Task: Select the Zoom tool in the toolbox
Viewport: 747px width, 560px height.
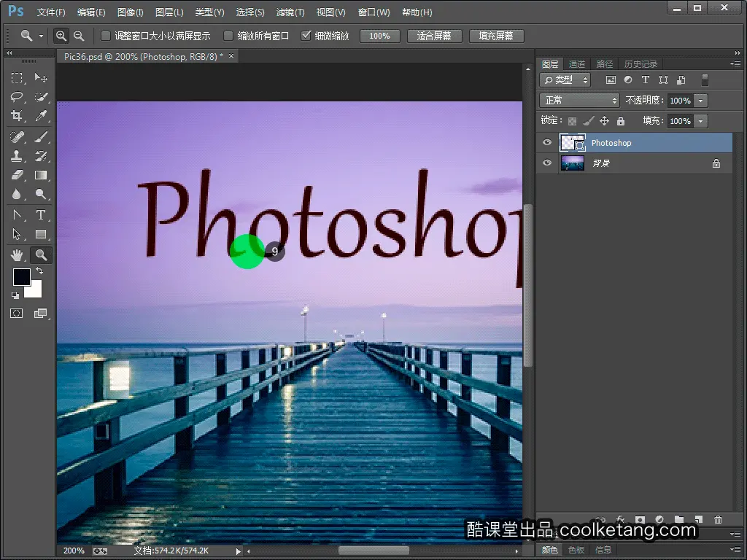Action: pos(41,255)
